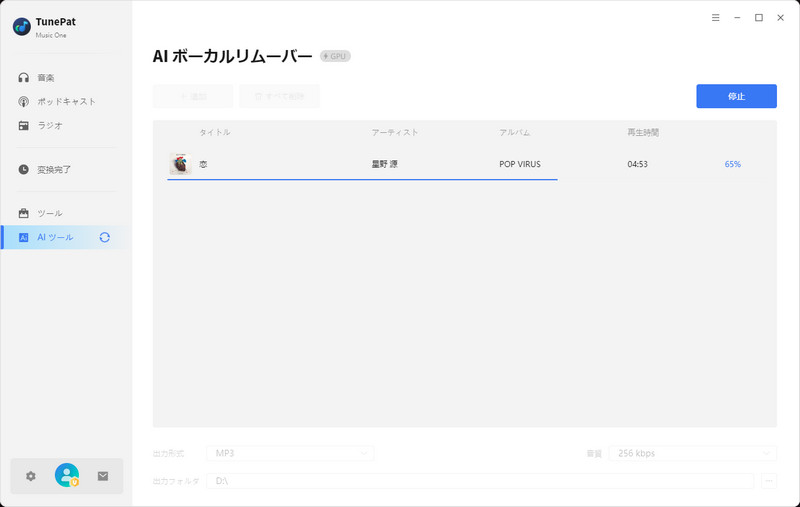Screen dimensions: 800x507
Task: Click the disabled add files button
Action: click(193, 96)
